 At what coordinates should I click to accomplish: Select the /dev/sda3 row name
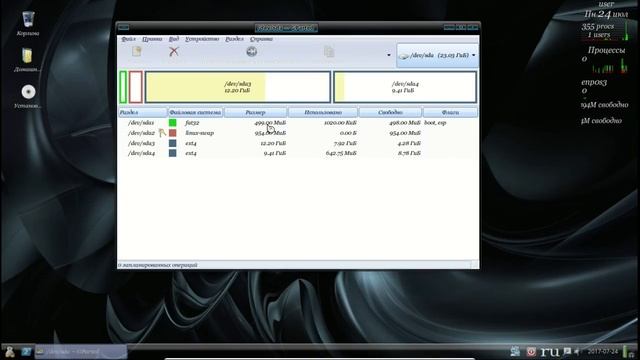(x=141, y=143)
